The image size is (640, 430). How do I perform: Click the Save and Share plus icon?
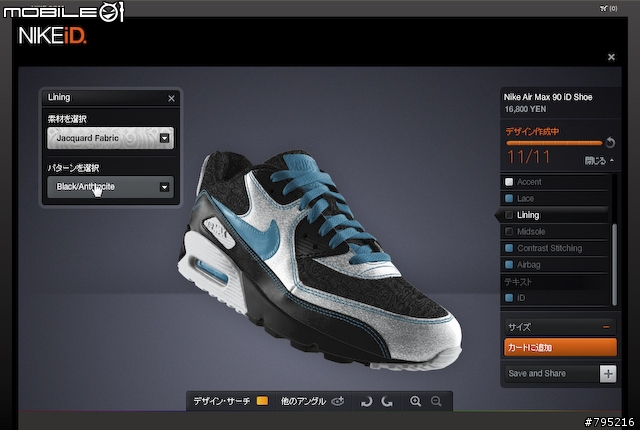(608, 374)
